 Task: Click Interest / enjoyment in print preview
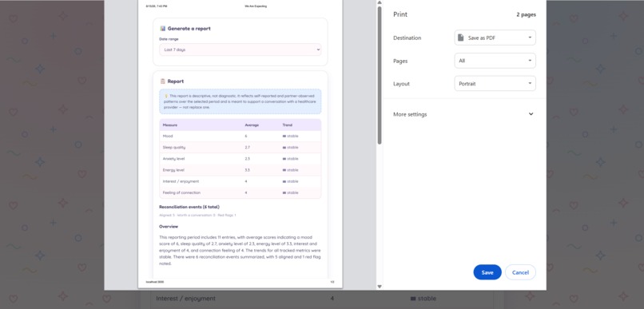(181, 181)
